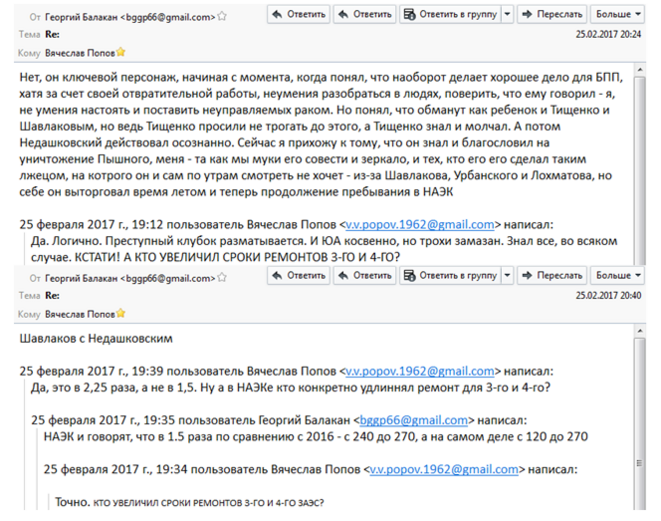Click second Ответить button in 20:40 email

tap(365, 276)
